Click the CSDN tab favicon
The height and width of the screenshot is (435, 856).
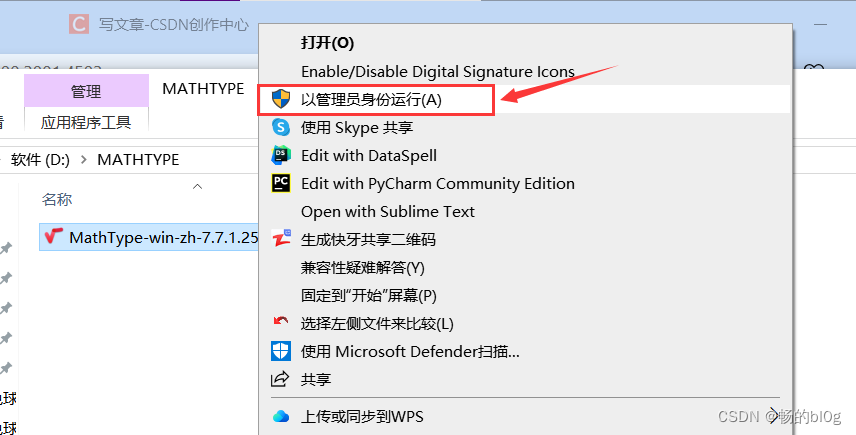pyautogui.click(x=79, y=24)
